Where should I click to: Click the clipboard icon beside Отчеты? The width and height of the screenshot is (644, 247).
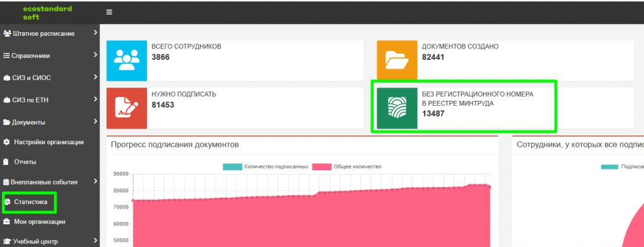pyautogui.click(x=6, y=162)
